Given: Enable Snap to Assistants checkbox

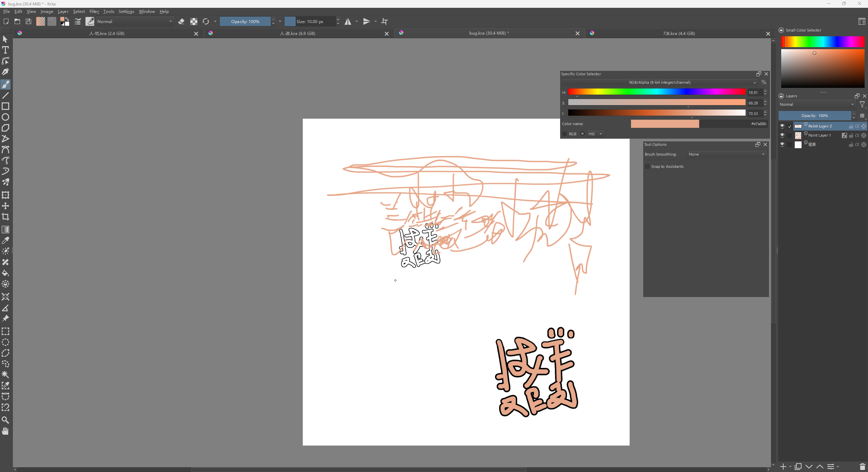Looking at the screenshot, I should (648, 166).
